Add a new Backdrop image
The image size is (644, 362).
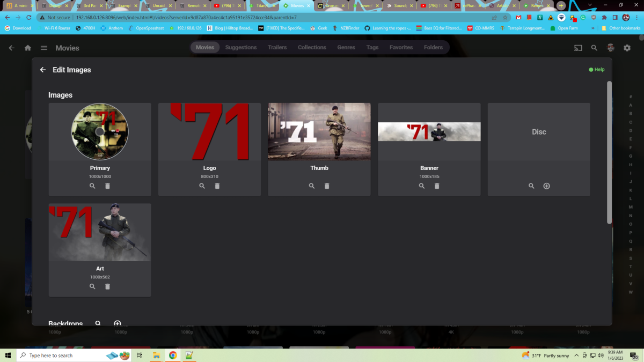(117, 323)
